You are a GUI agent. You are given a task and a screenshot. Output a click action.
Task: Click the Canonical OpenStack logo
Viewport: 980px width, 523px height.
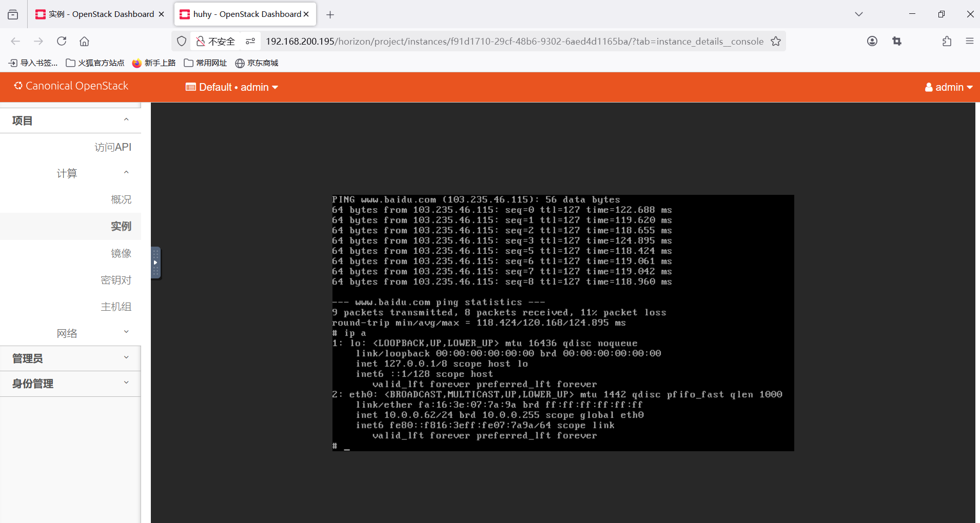pyautogui.click(x=71, y=86)
